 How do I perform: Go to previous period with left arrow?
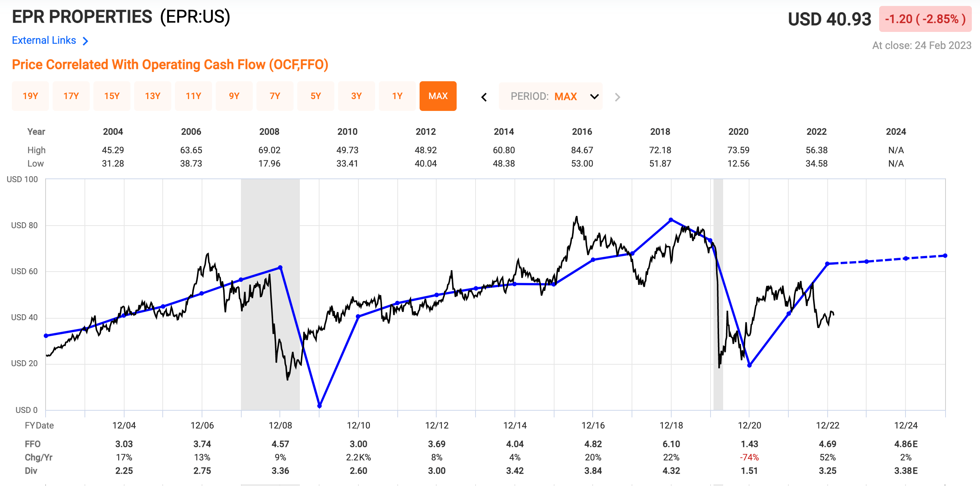click(484, 97)
